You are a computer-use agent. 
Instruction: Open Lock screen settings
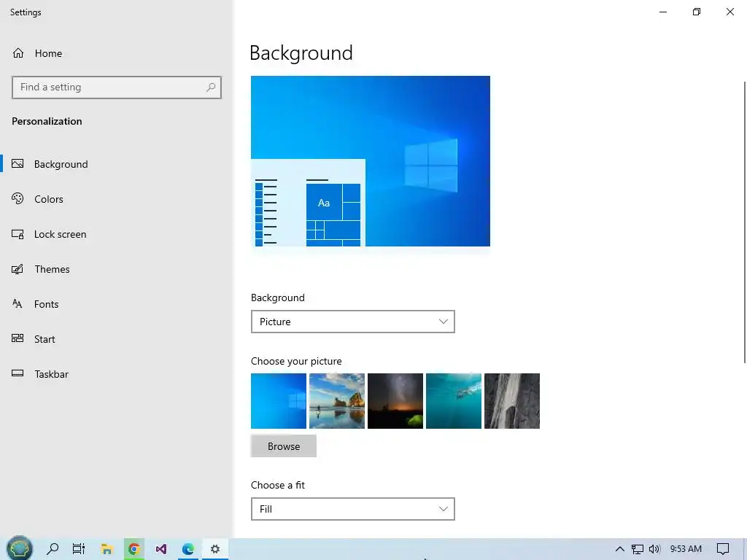[60, 234]
